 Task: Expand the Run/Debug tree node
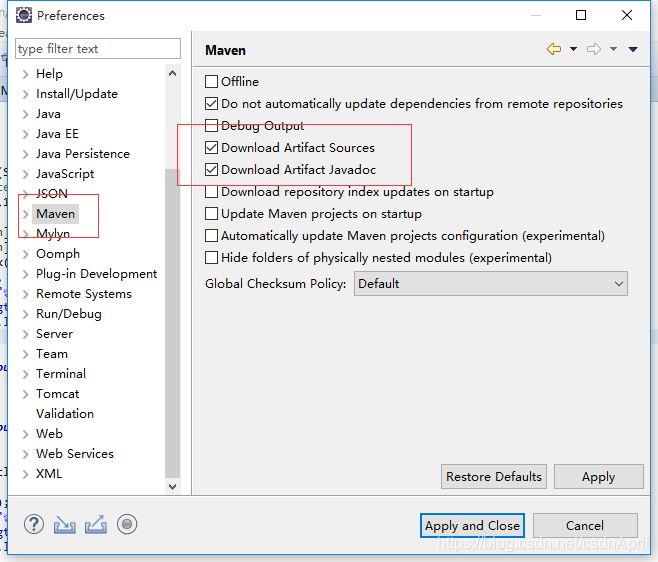(x=26, y=314)
